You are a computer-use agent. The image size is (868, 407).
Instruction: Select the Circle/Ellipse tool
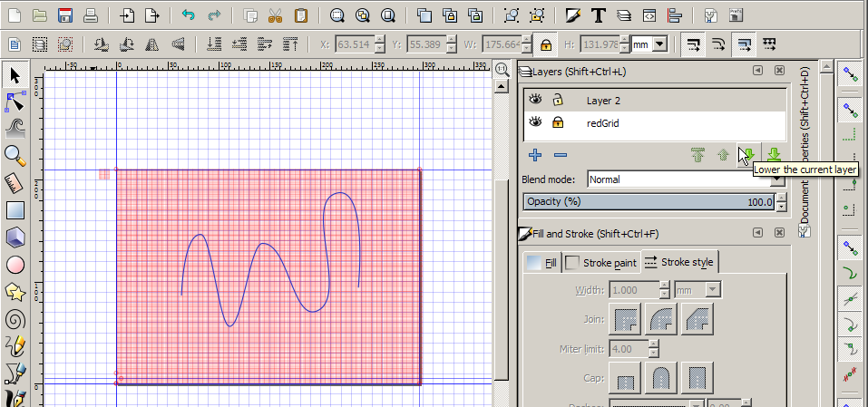tap(15, 265)
